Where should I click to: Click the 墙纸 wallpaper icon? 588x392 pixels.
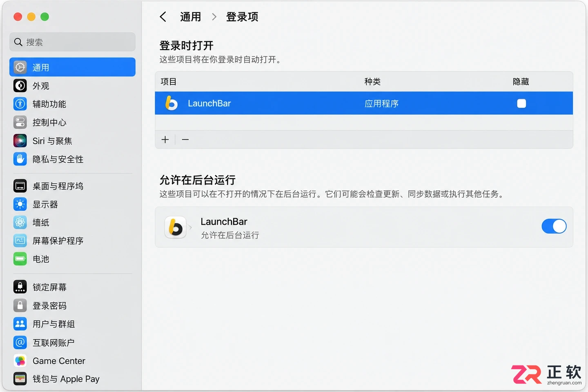click(20, 222)
